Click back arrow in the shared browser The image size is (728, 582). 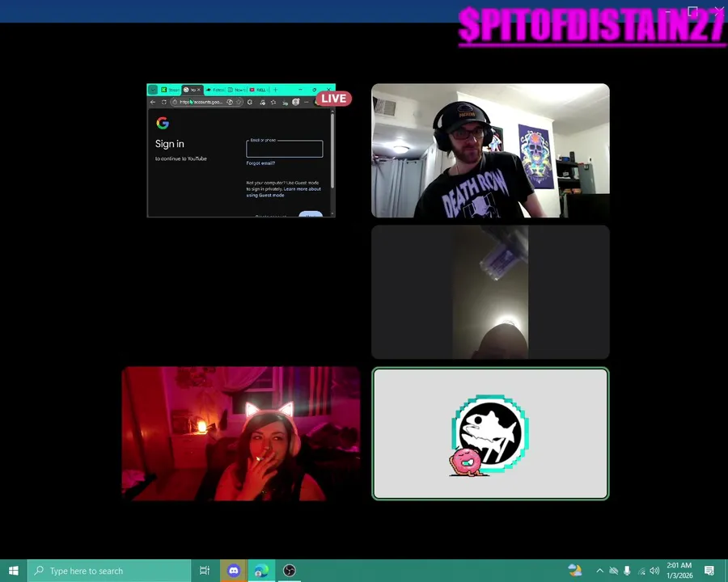pyautogui.click(x=153, y=102)
